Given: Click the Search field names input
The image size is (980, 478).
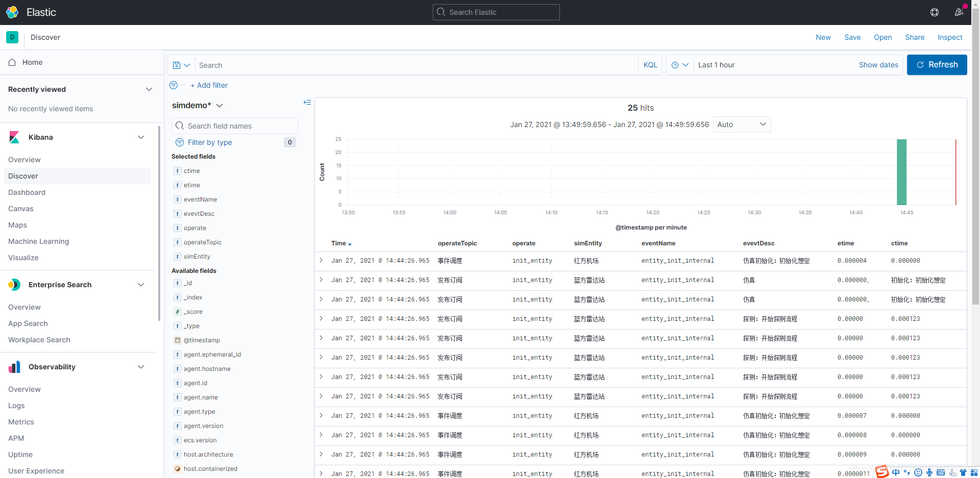Looking at the screenshot, I should pos(235,126).
